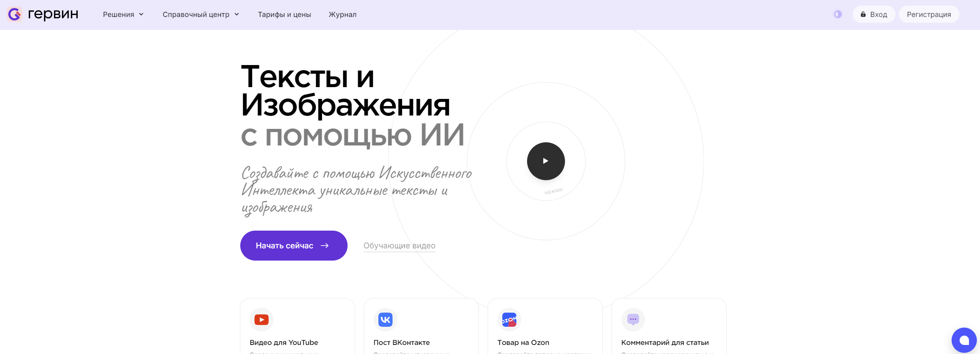Screen dimensions: 980x354
Task: Open the Обучающие видео link
Action: 399,246
